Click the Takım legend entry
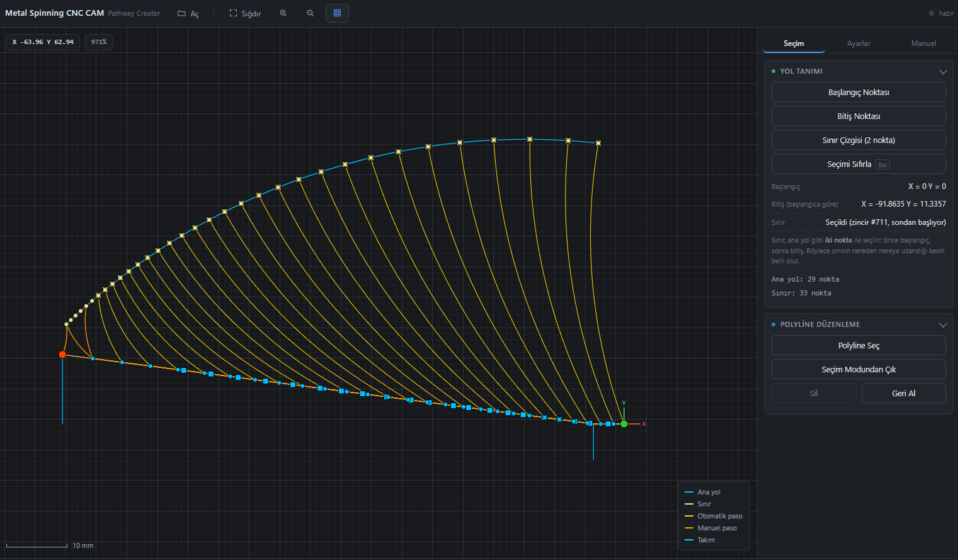This screenshot has height=560, width=958. pos(700,540)
